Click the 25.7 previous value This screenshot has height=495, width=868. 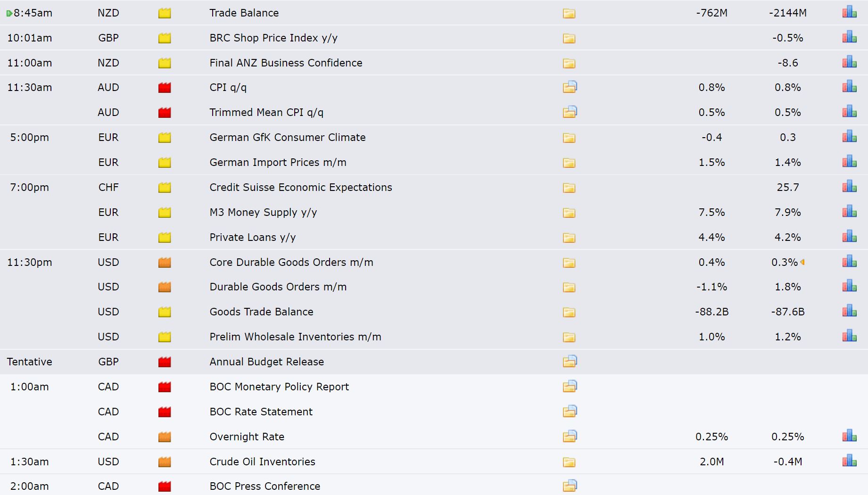coord(787,187)
